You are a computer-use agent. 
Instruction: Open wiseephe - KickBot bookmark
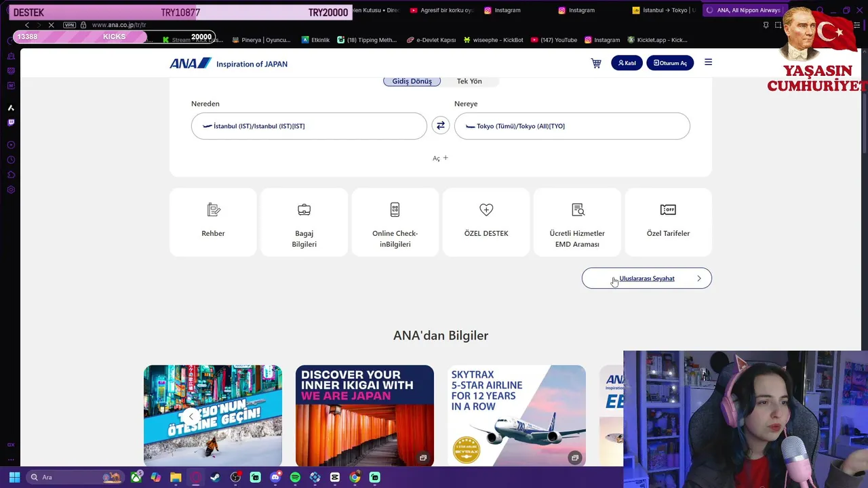[x=494, y=40]
